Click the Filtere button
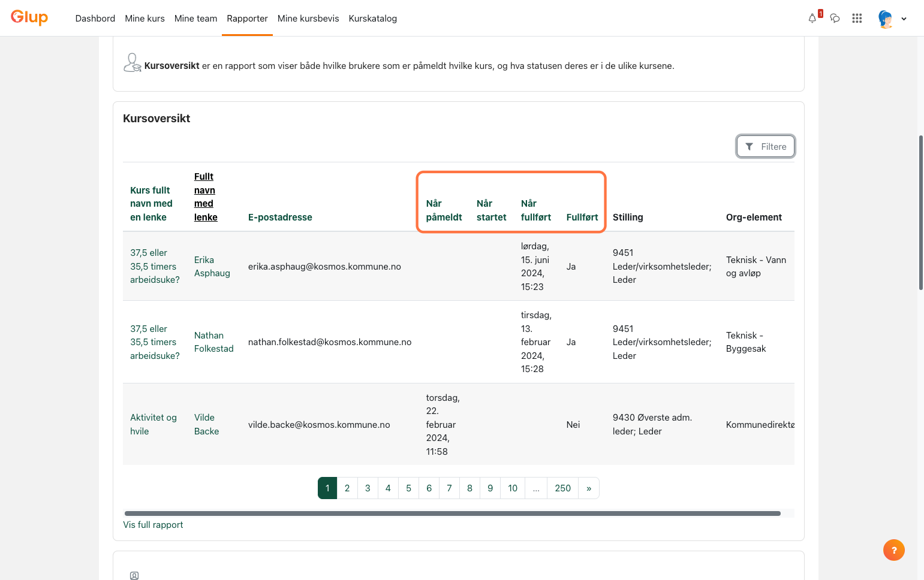924x580 pixels. tap(766, 146)
